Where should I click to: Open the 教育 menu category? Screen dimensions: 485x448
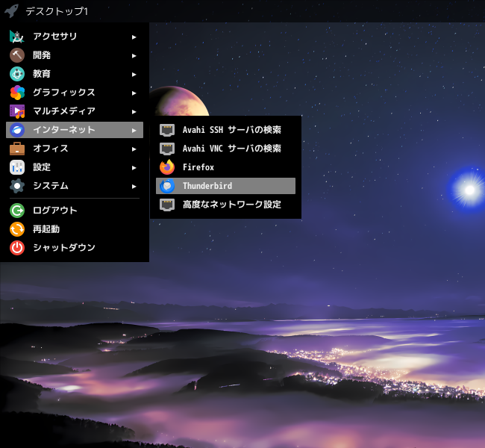[x=75, y=74]
